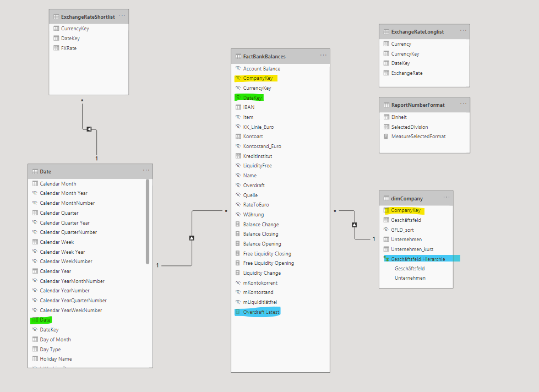Screen dimensions: 539x392
Task: Select ExchangeRateShortlist table header
Action: [89, 17]
